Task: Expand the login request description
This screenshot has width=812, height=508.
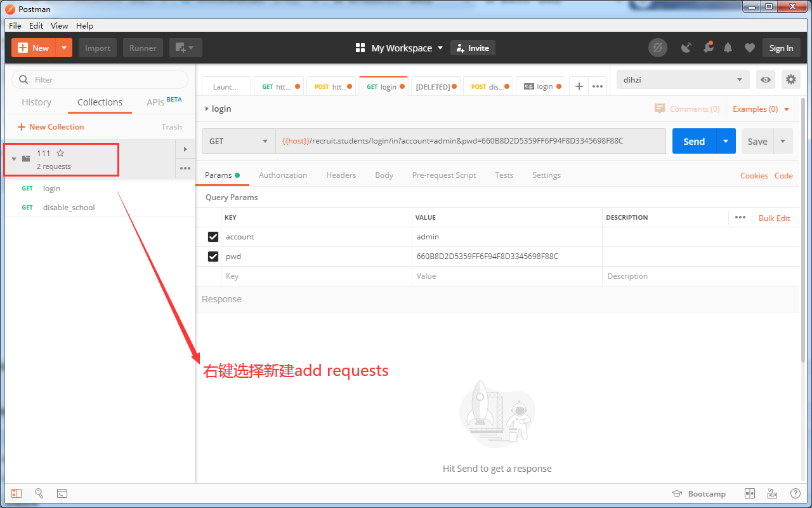Action: coord(207,109)
